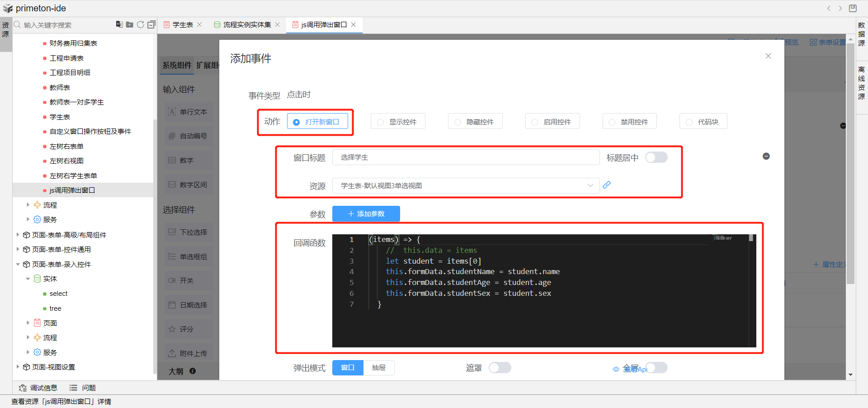The image size is (868, 408).
Task: Click the translate icon in resource toolbar
Action: click(119, 24)
